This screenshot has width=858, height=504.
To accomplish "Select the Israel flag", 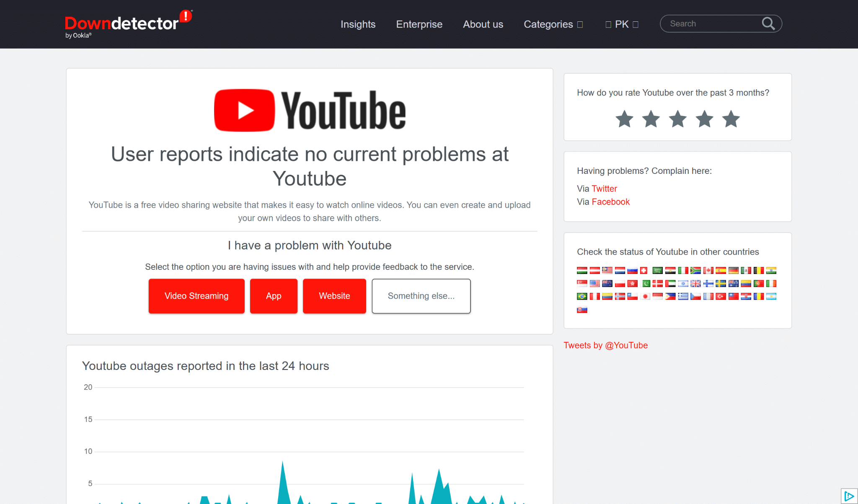I will [683, 283].
